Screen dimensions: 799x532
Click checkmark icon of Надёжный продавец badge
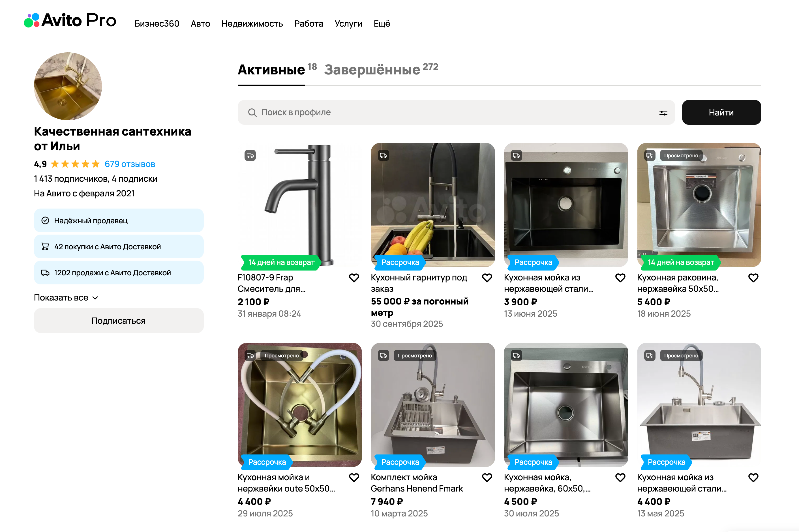point(45,220)
